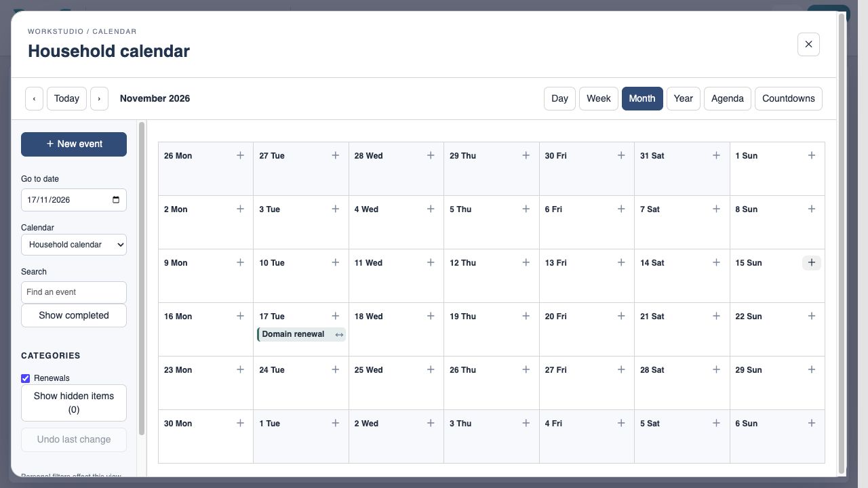This screenshot has height=488, width=868.
Task: Add event on 27 Fri
Action: [621, 370]
